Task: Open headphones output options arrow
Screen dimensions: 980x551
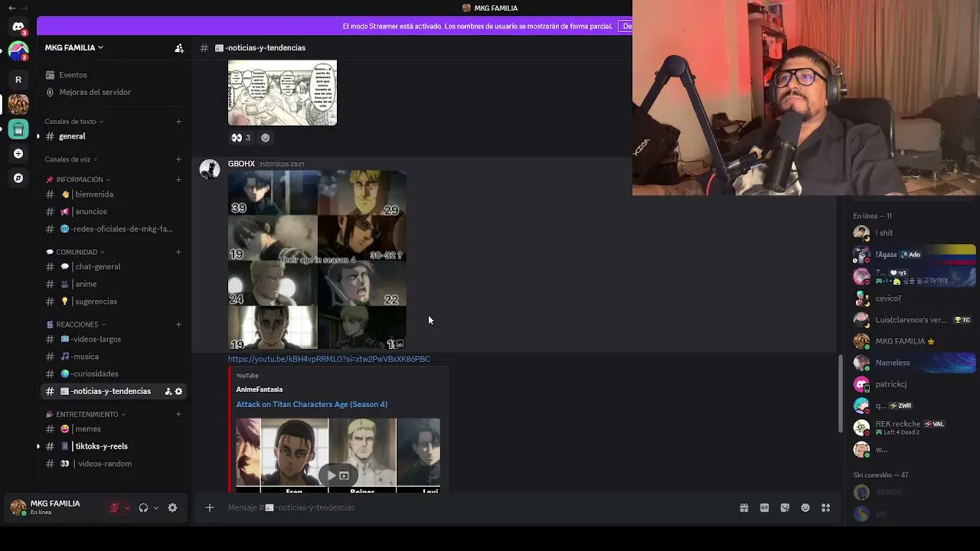Action: coord(155,507)
